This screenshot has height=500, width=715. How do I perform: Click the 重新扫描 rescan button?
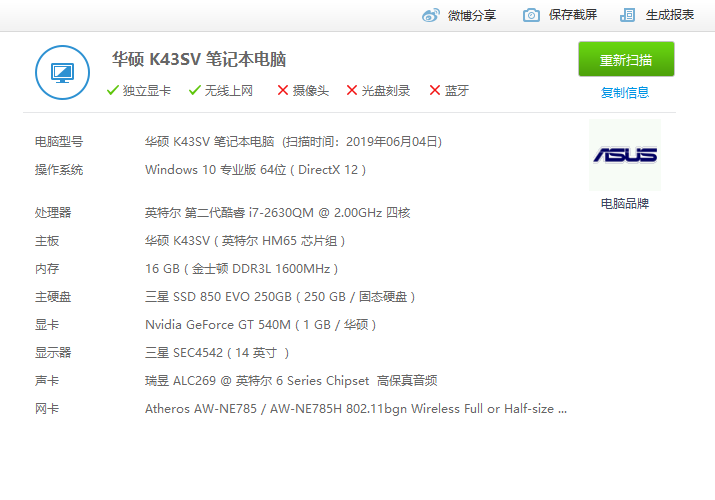pyautogui.click(x=626, y=59)
